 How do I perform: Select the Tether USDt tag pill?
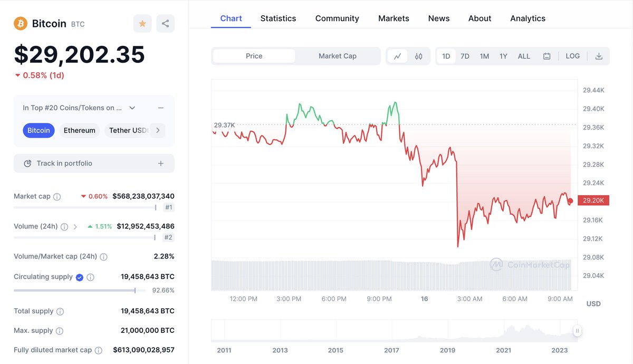click(x=127, y=130)
